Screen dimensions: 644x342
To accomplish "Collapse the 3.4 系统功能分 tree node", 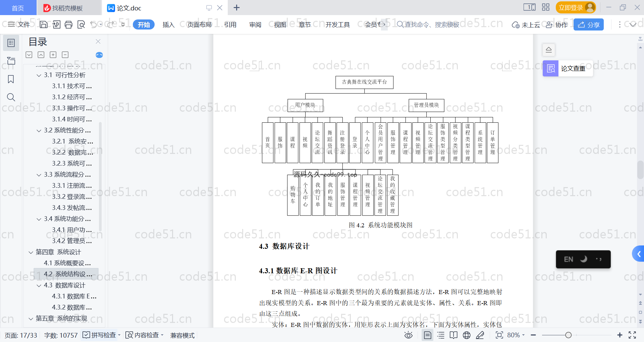I will (x=39, y=219).
